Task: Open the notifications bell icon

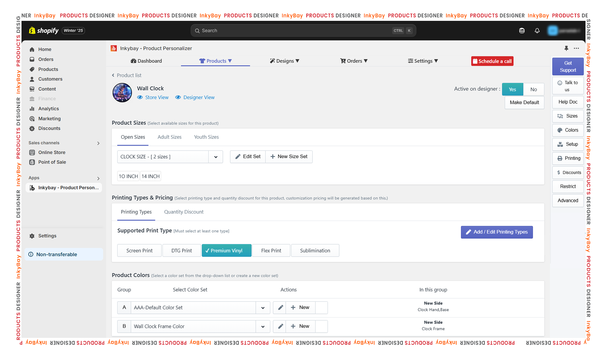Action: (x=537, y=31)
